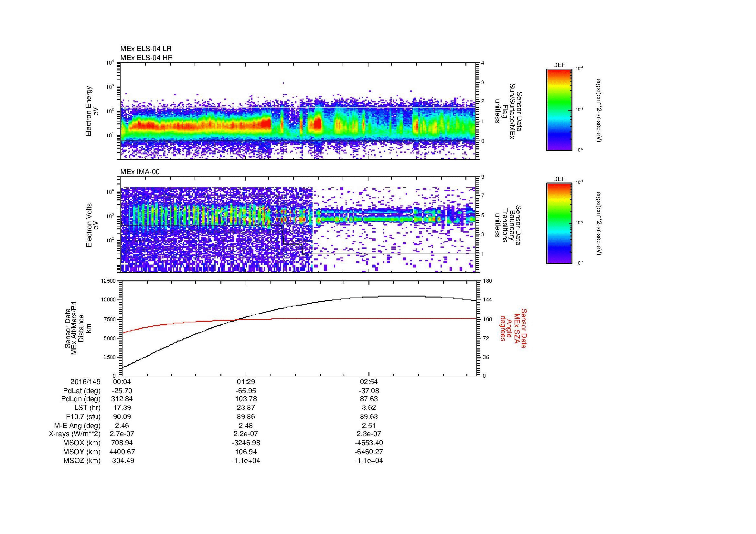Click the '00:04' time tick label

(122, 382)
